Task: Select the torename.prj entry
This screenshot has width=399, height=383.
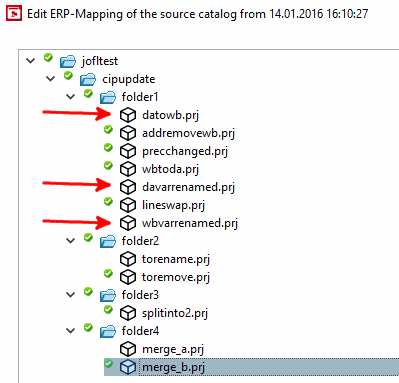Action: click(x=176, y=259)
